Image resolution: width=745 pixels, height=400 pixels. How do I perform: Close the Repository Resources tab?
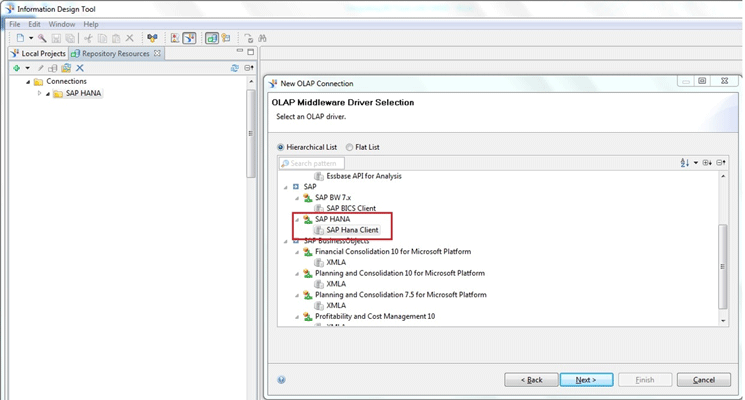point(157,53)
